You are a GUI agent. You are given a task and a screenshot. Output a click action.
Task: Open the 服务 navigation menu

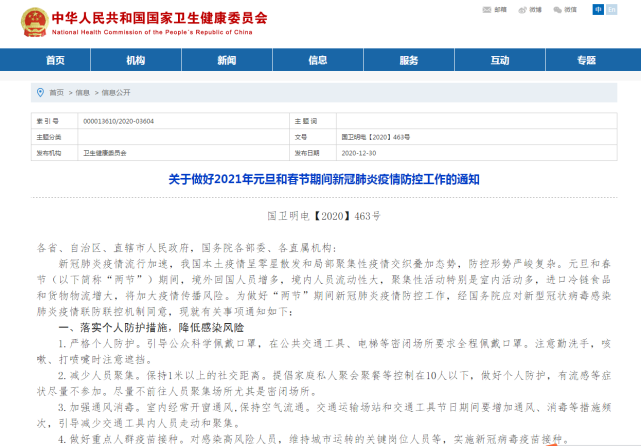(x=408, y=61)
